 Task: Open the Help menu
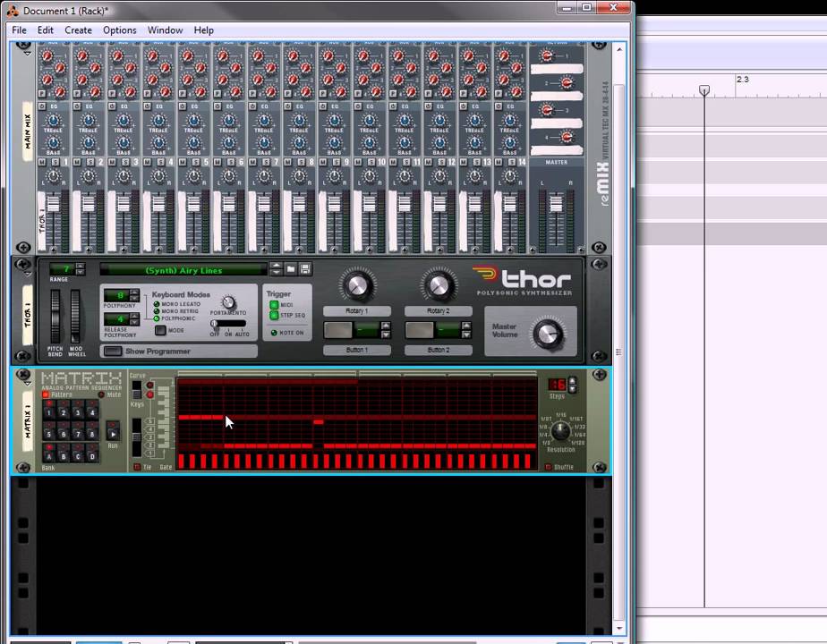(x=203, y=30)
